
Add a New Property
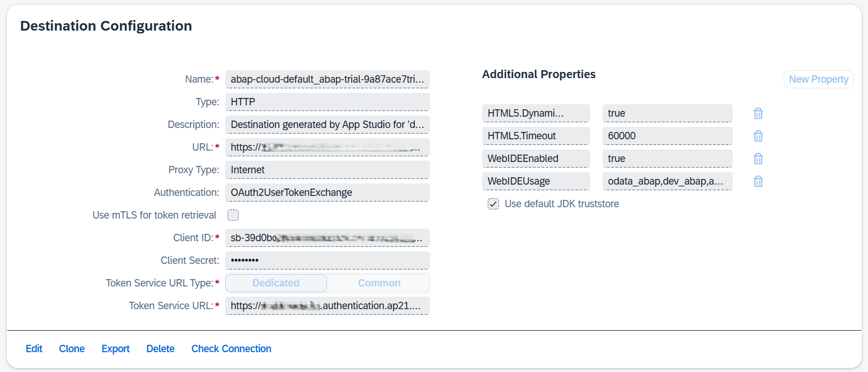pyautogui.click(x=818, y=79)
